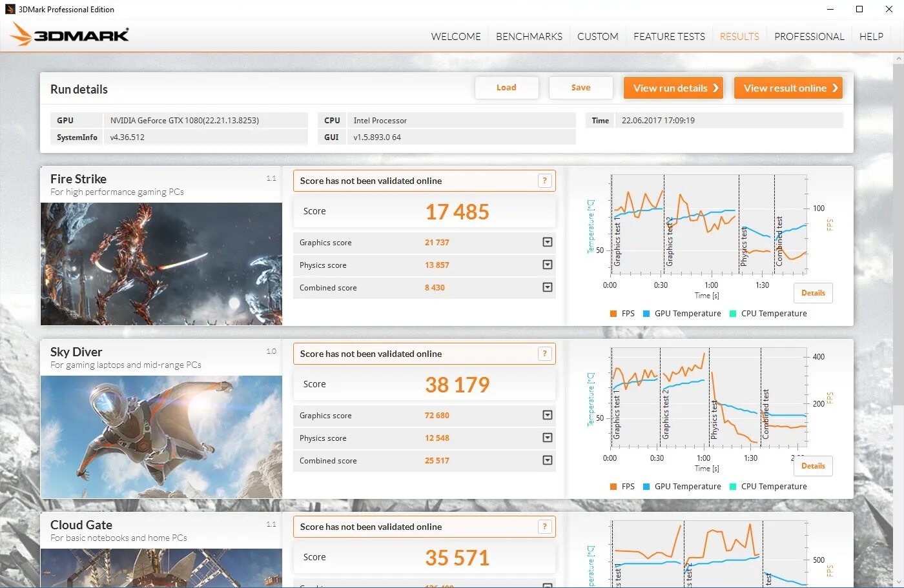Click Sky Diver physics score value 12 548

point(437,438)
